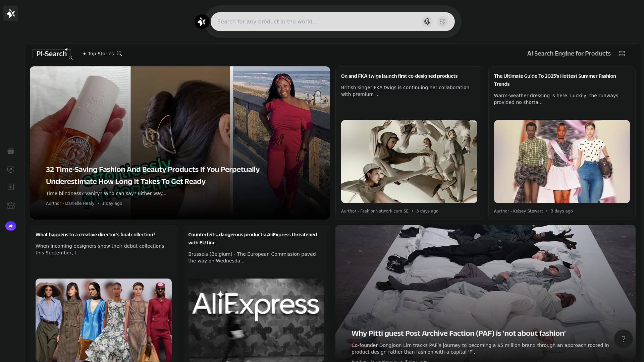Open the AliExpress EU fine article

pos(253,239)
